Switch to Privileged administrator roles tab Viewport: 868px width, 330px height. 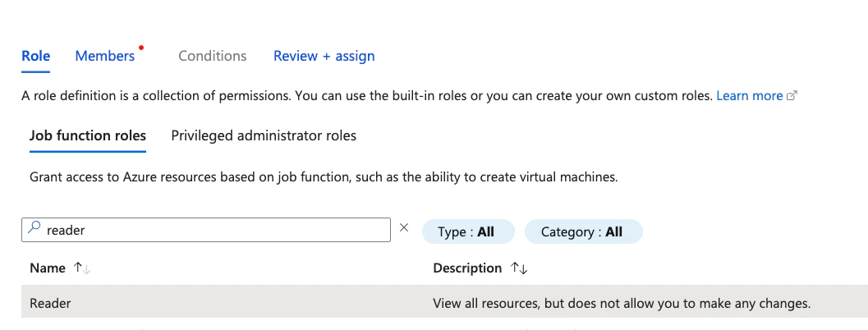[x=264, y=135]
